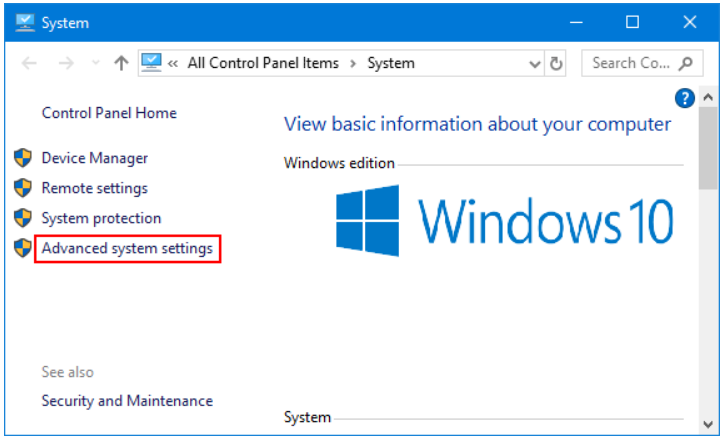Click the 'See also' label
Viewport: 723px width, 442px height.
[x=68, y=372]
